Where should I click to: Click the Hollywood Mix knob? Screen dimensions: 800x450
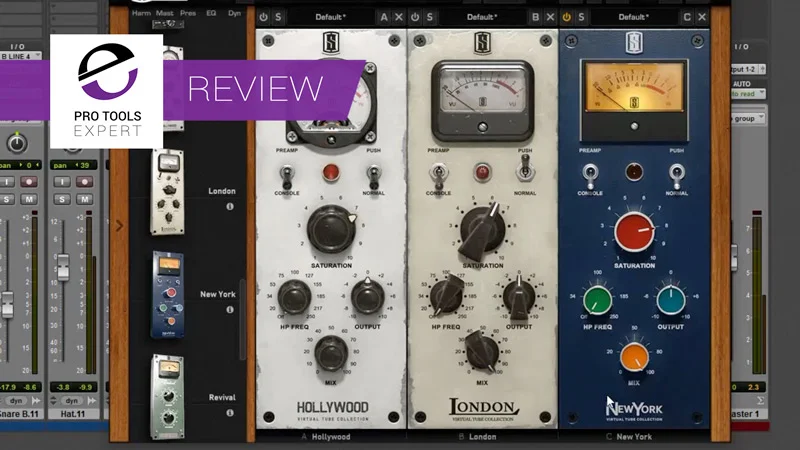pos(331,353)
